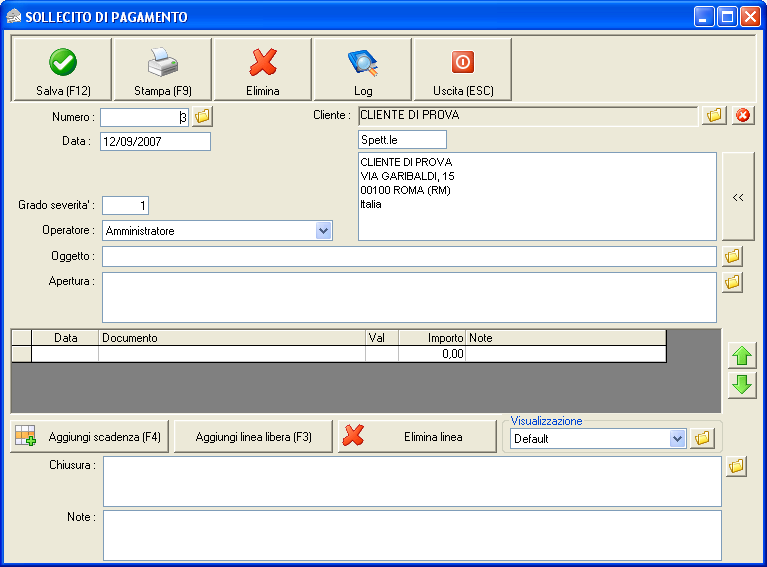Click into the Oggetto text field
The width and height of the screenshot is (767, 567).
409,256
